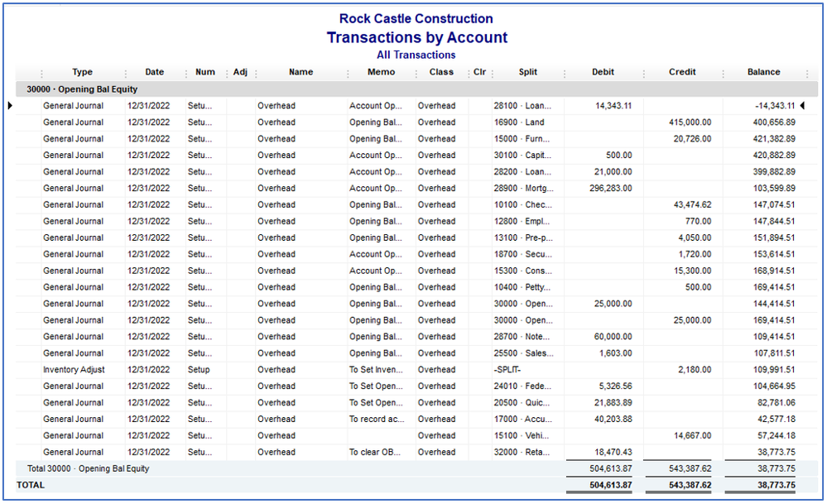Select the 415,000.00 credit for Land
Image resolution: width=827 pixels, height=504 pixels.
690,122
